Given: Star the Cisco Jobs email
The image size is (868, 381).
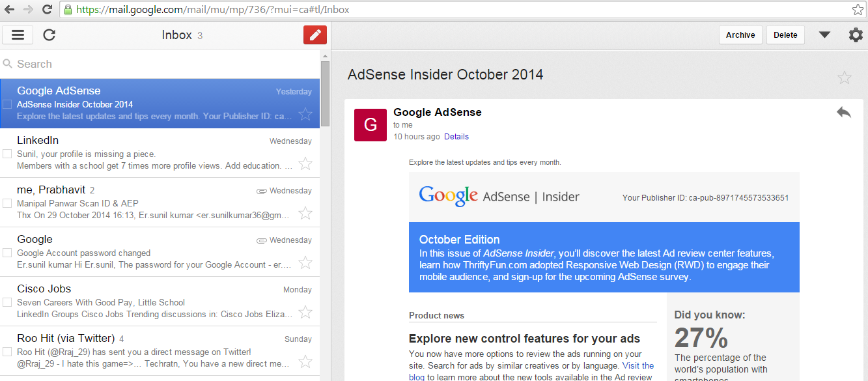Looking at the screenshot, I should [305, 312].
